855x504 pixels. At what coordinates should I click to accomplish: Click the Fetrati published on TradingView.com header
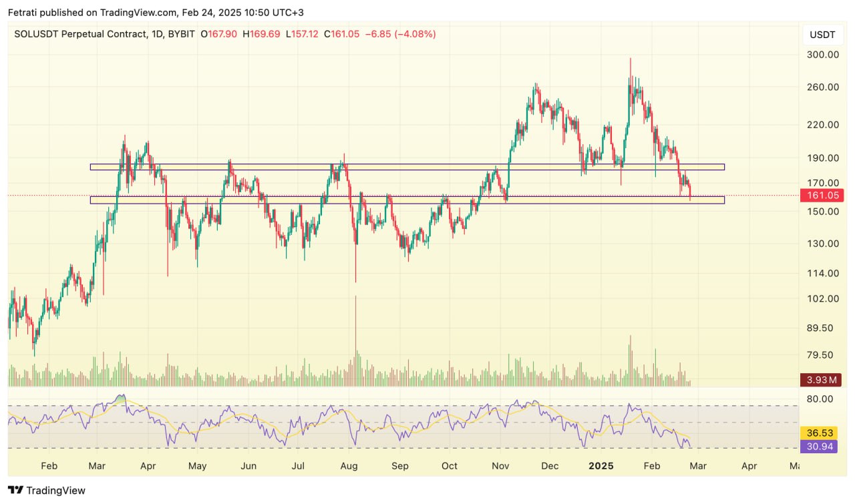pos(156,12)
